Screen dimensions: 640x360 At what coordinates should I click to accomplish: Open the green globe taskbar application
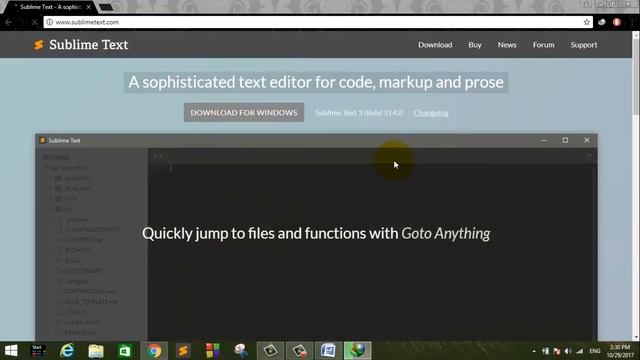[357, 351]
